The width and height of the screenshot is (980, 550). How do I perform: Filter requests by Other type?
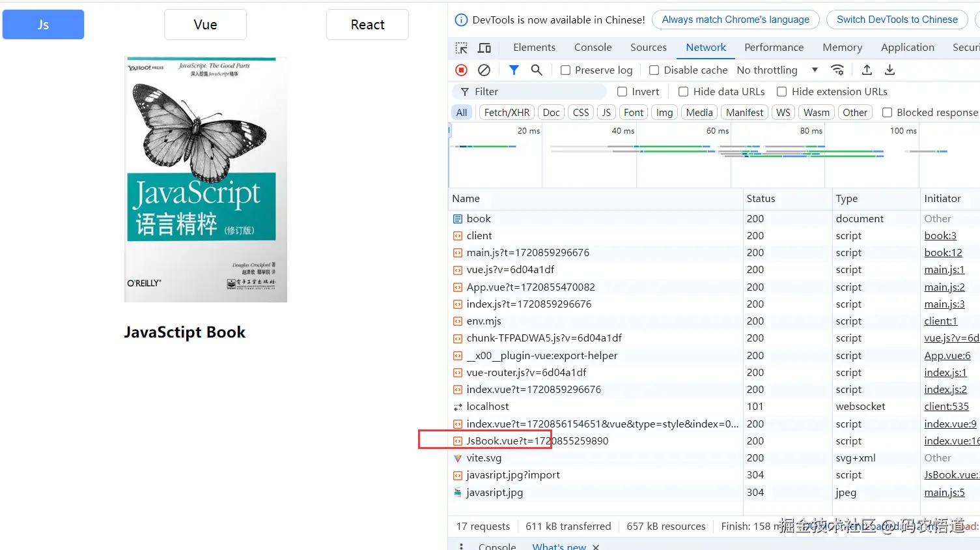click(855, 113)
